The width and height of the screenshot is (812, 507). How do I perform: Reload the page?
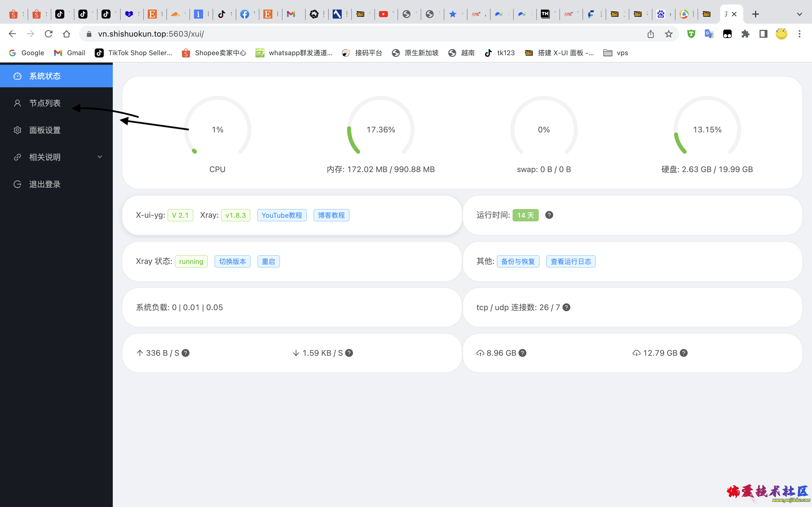click(49, 34)
